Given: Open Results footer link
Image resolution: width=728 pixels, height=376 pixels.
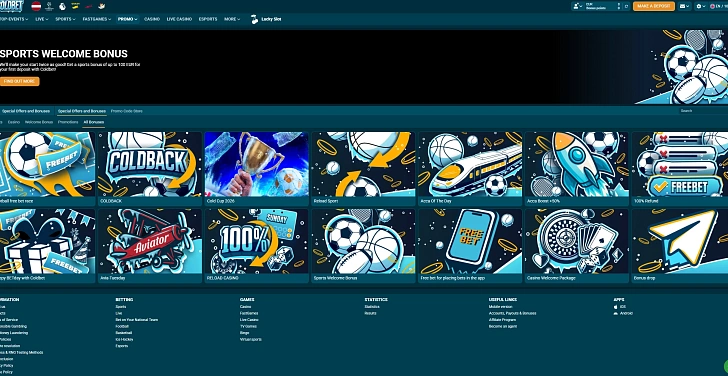Looking at the screenshot, I should point(370,313).
